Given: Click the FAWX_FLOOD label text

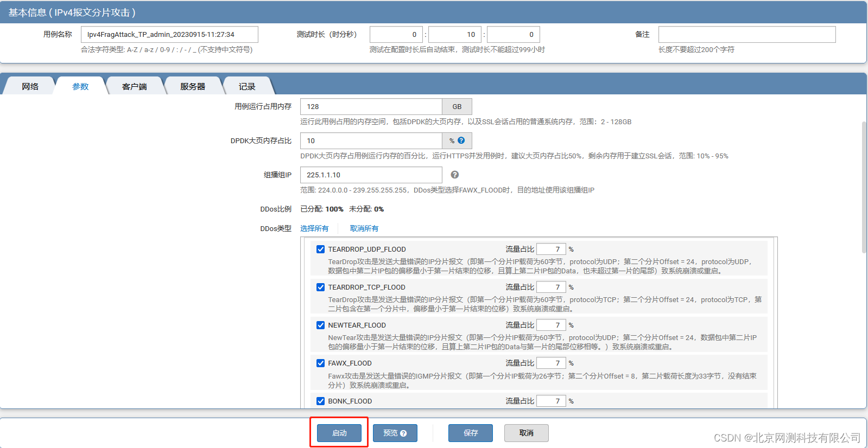Looking at the screenshot, I should coord(350,363).
